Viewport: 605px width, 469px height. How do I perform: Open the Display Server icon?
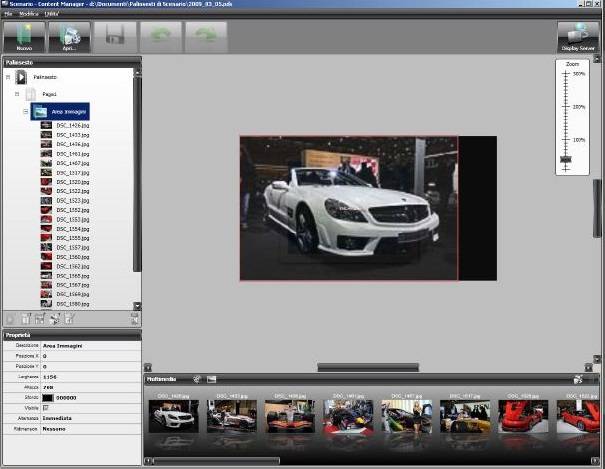coord(577,36)
